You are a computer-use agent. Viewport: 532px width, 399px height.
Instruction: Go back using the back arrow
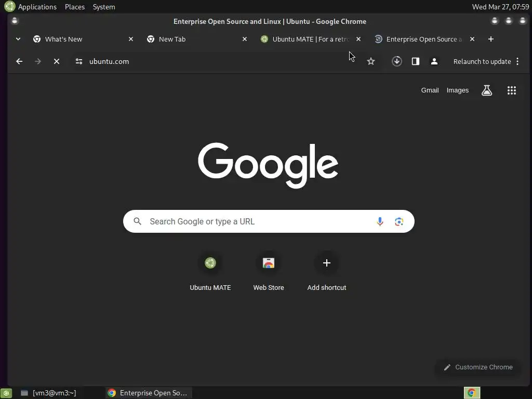click(19, 61)
